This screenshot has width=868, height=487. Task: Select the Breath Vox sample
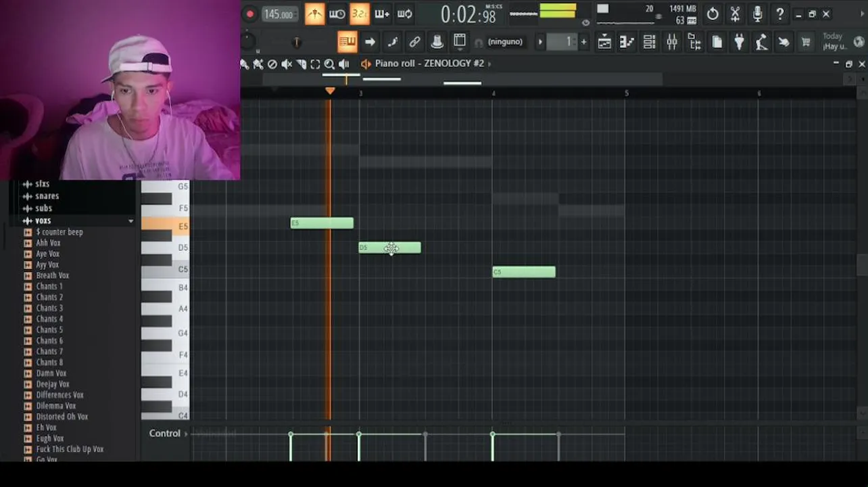53,275
